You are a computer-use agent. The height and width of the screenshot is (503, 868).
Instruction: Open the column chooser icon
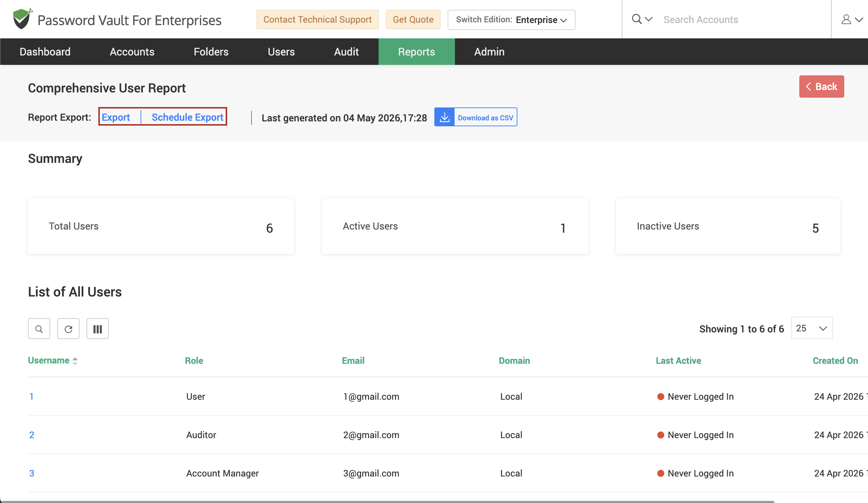point(98,329)
